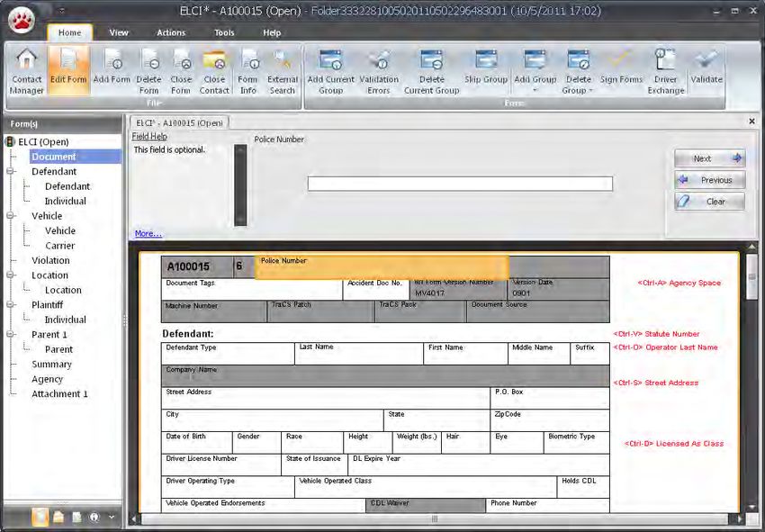This screenshot has width=765, height=532.
Task: Launch External Search tool
Action: [283, 72]
